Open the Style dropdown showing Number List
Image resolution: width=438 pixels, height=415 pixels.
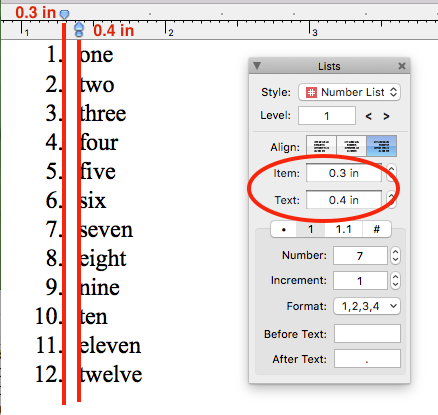click(x=349, y=92)
